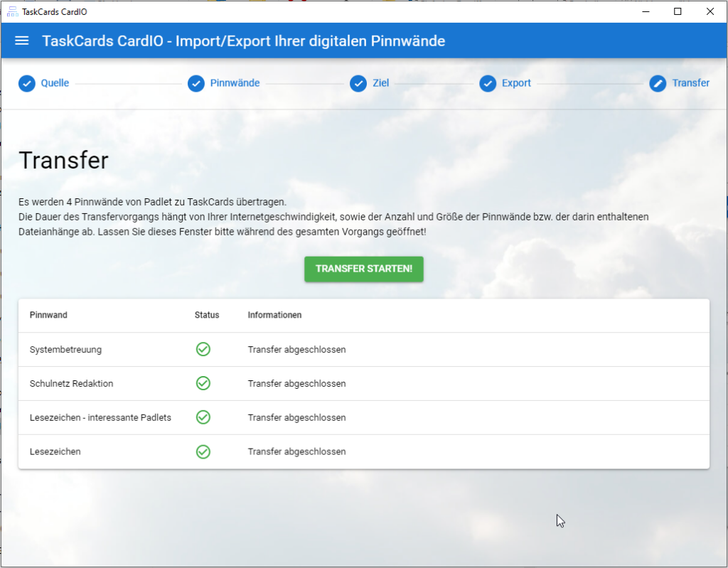Click the Export step checkmark icon
Screen dimensions: 728x568
point(488,84)
